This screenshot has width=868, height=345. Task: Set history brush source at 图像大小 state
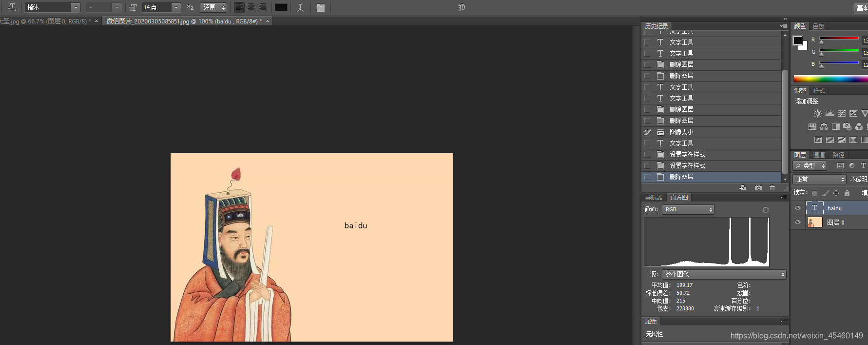point(647,132)
